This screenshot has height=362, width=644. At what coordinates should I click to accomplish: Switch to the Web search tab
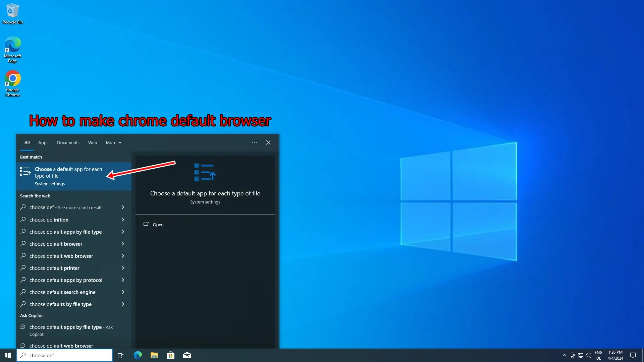[93, 143]
